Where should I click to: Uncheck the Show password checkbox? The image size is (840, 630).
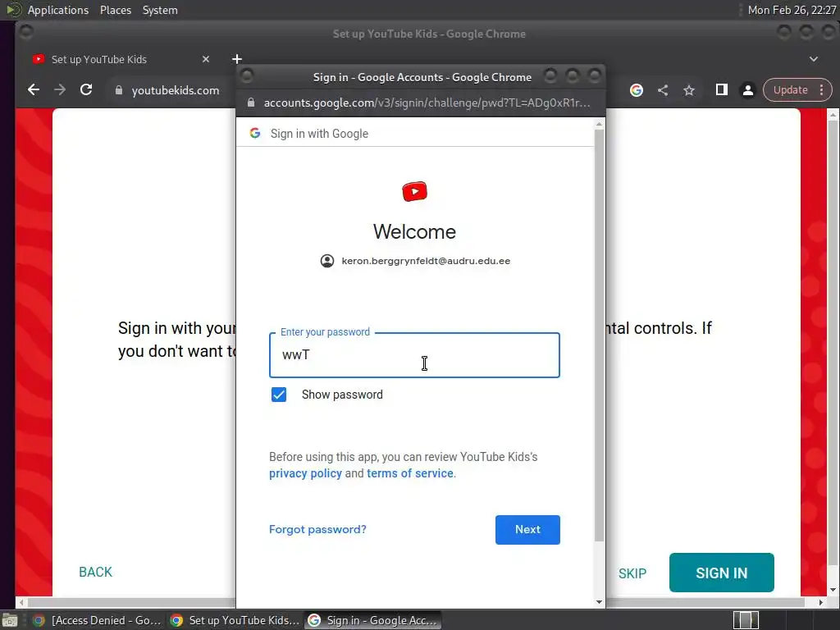(279, 395)
